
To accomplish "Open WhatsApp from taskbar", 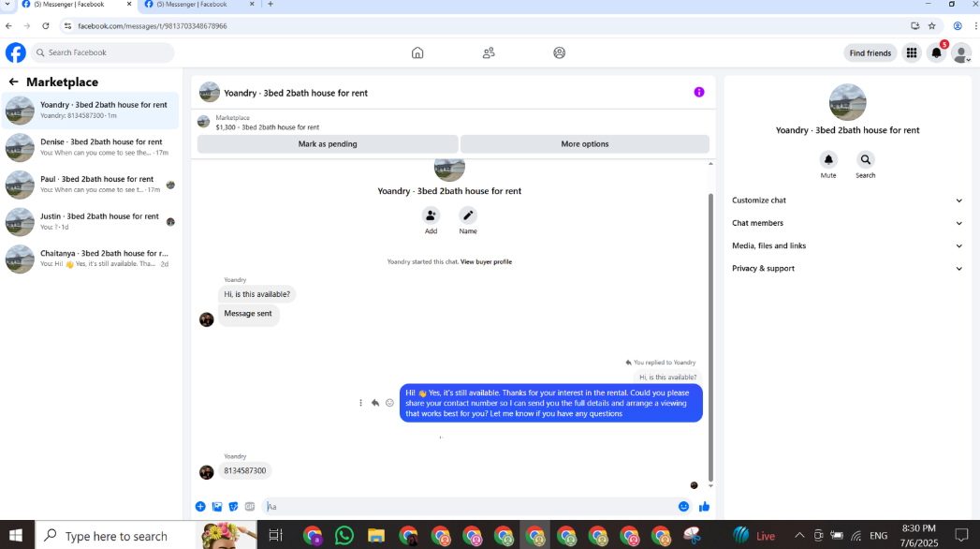I will point(344,536).
